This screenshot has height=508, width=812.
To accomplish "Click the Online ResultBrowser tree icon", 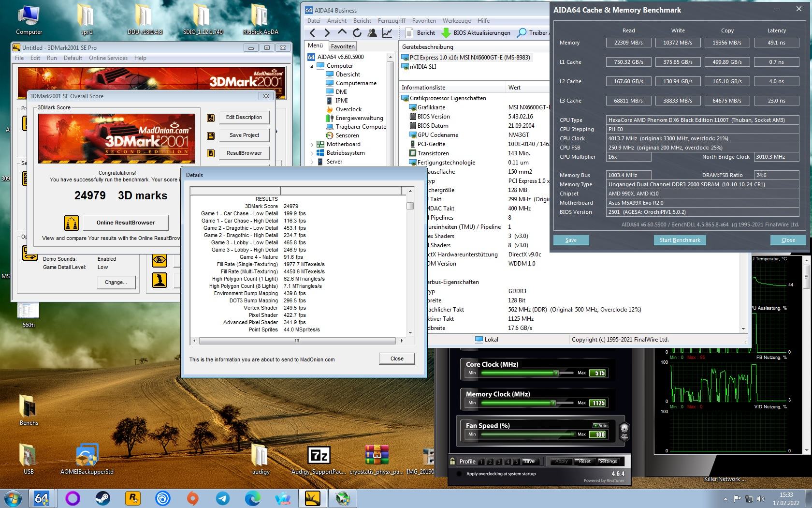I will [x=72, y=223].
